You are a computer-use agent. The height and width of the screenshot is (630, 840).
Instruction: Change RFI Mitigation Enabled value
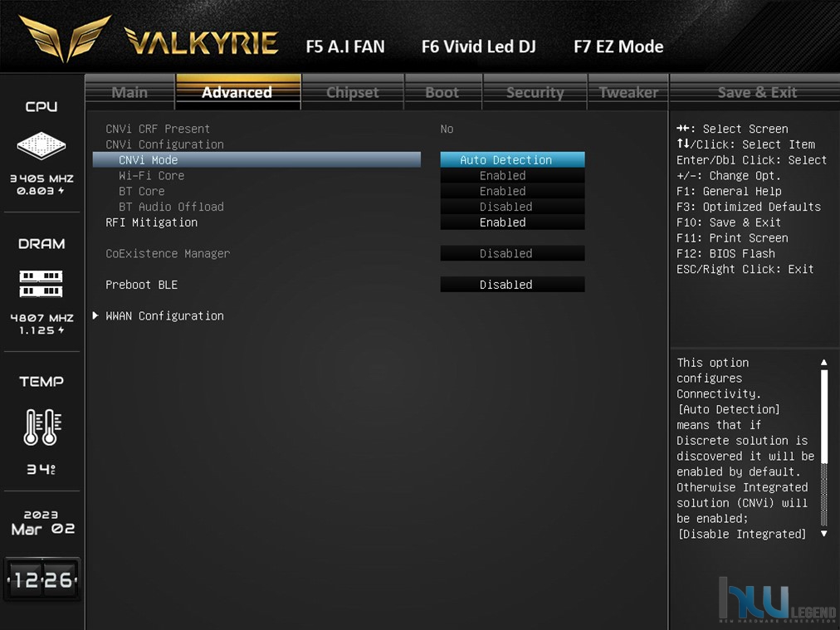[512, 222]
